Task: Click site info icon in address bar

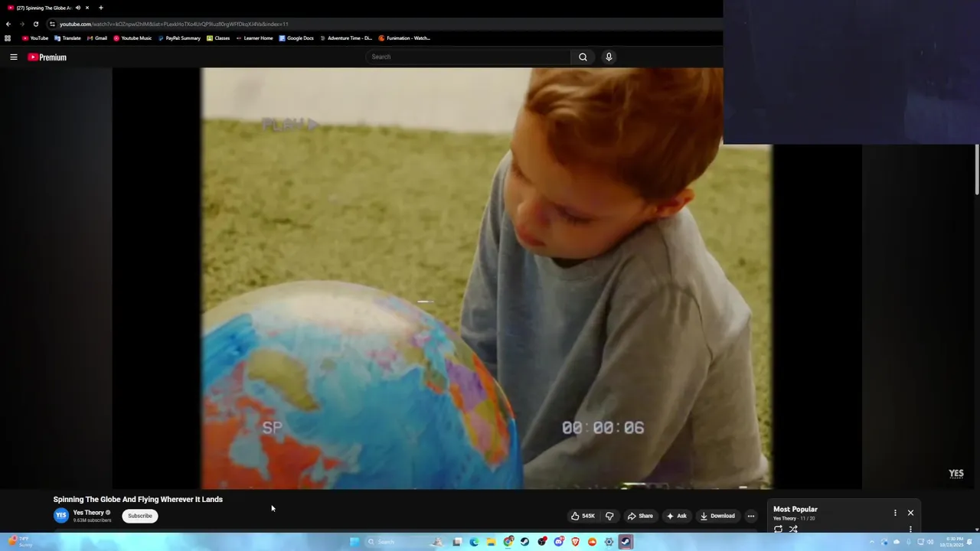Action: [52, 24]
